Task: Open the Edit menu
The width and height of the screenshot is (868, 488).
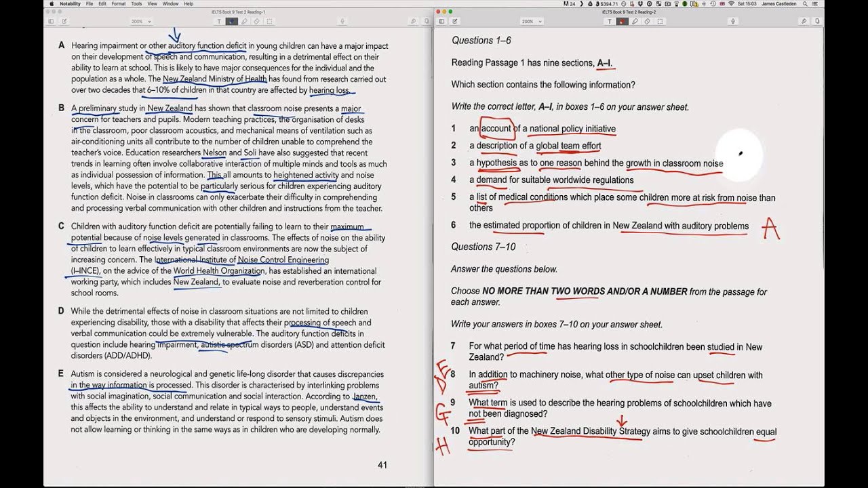Action: tap(102, 4)
